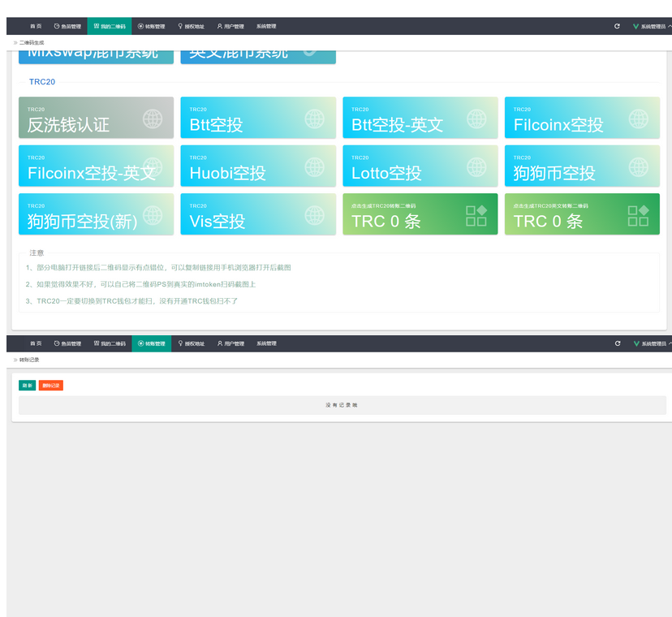
Task: Click the globe icon on the 反洗钱认证 card
Action: [153, 119]
